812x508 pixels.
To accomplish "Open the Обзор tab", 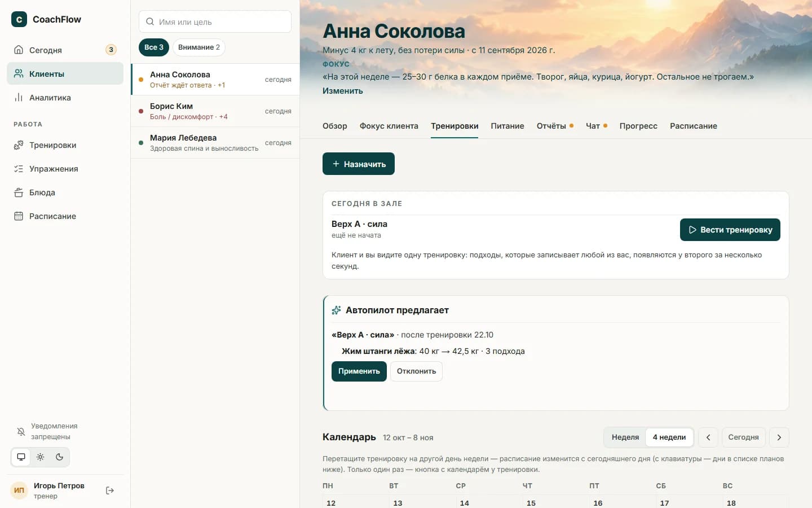I will click(x=335, y=126).
